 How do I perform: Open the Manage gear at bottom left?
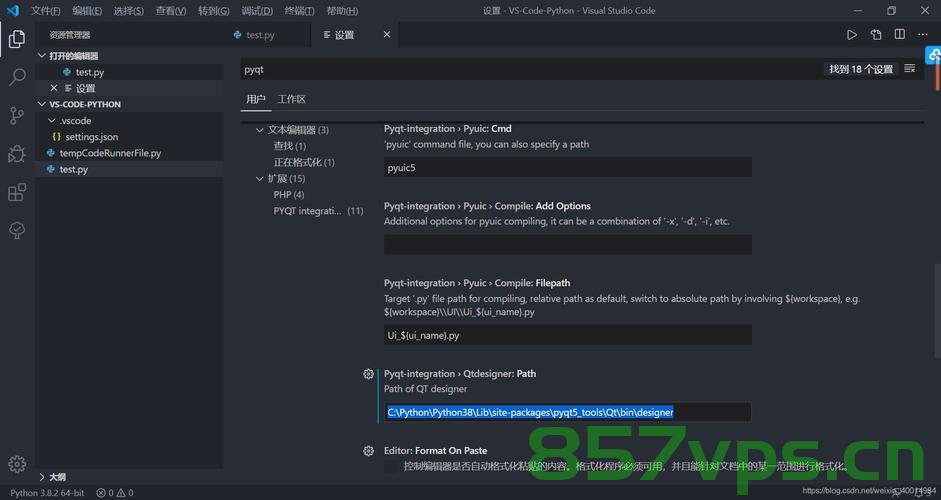coord(17,464)
